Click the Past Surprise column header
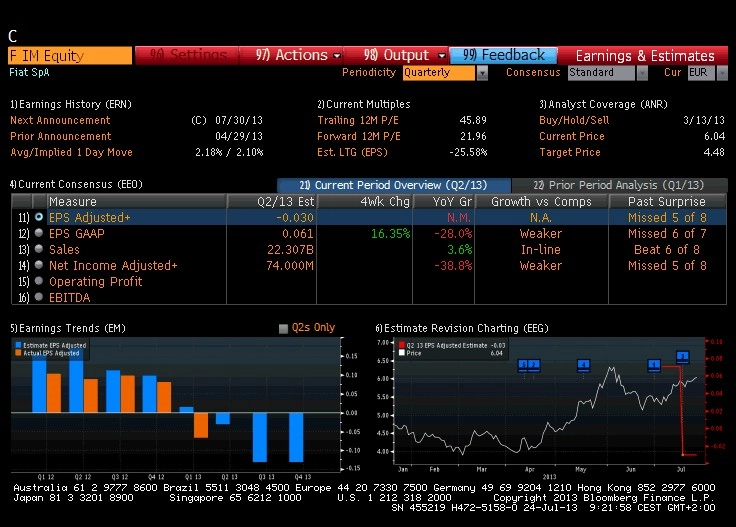The image size is (736, 527). coord(667,201)
